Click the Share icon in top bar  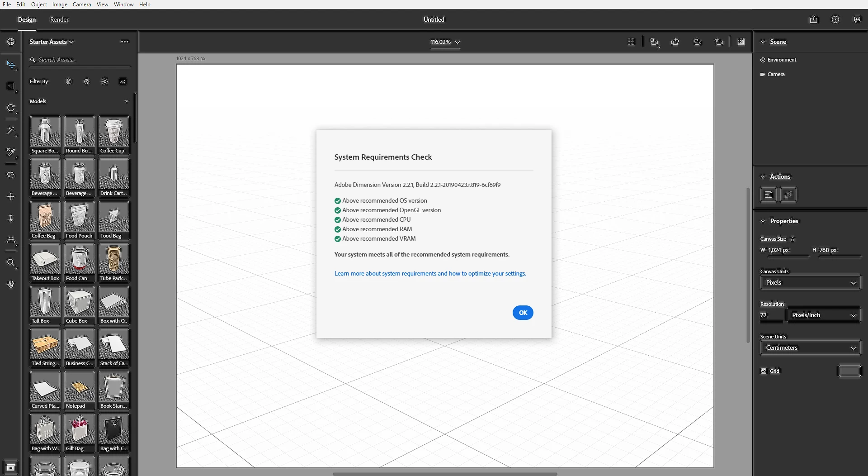click(x=814, y=19)
